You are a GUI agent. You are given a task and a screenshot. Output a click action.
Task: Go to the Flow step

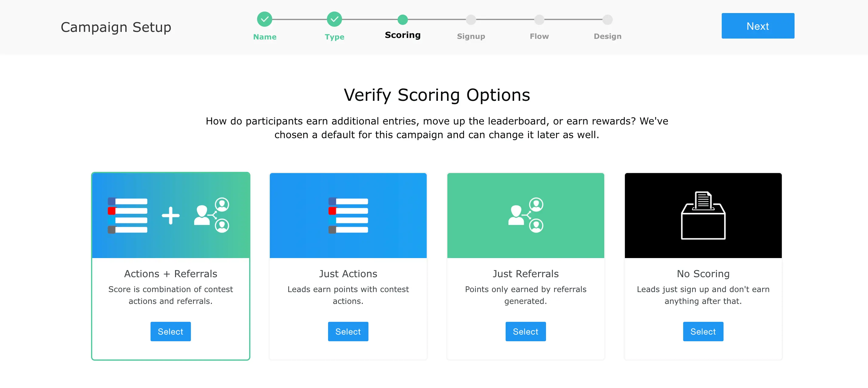[539, 20]
